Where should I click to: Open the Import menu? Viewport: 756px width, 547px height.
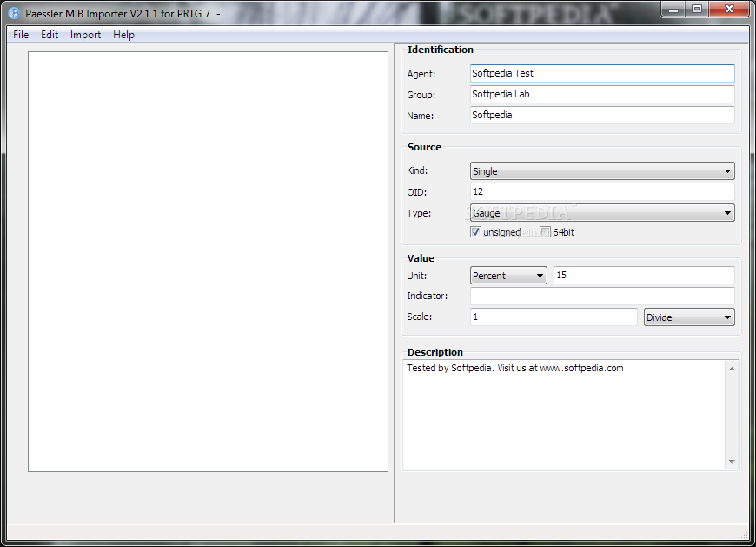click(85, 35)
